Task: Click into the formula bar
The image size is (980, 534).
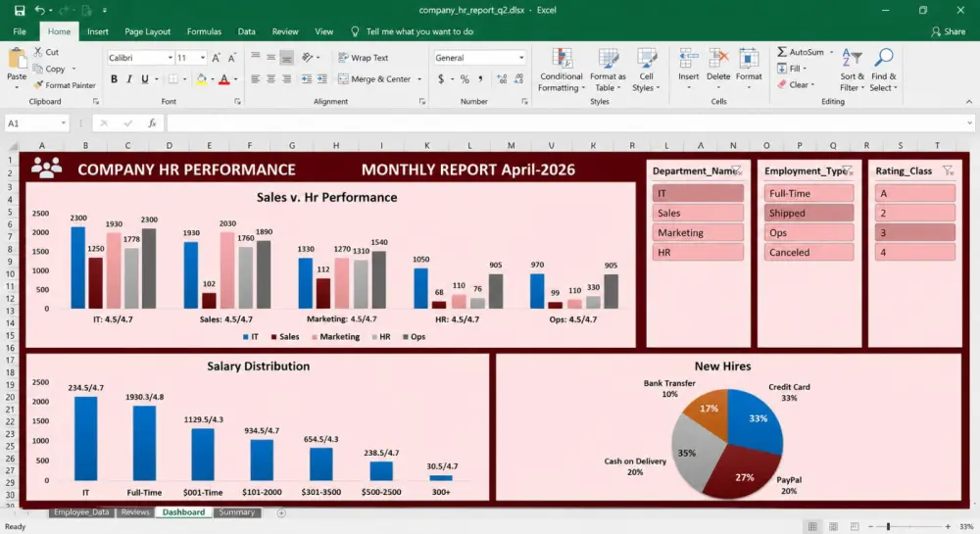Action: (x=568, y=123)
